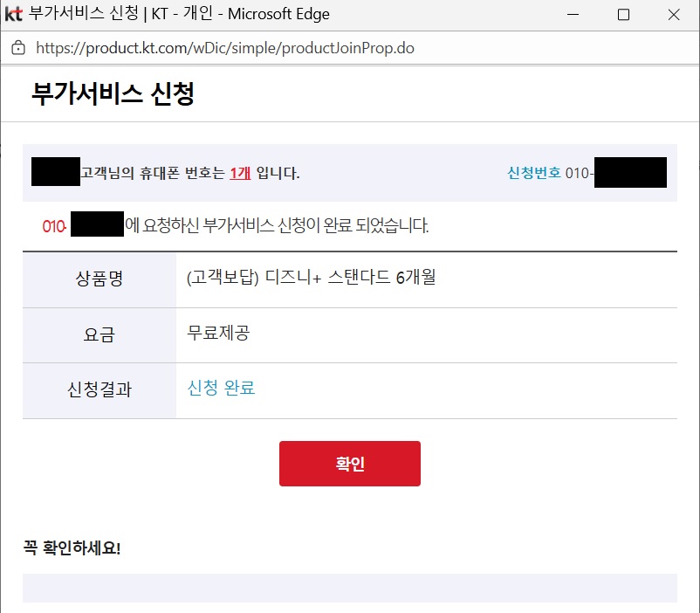
Task: Click the site security lock icon
Action: pos(19,48)
